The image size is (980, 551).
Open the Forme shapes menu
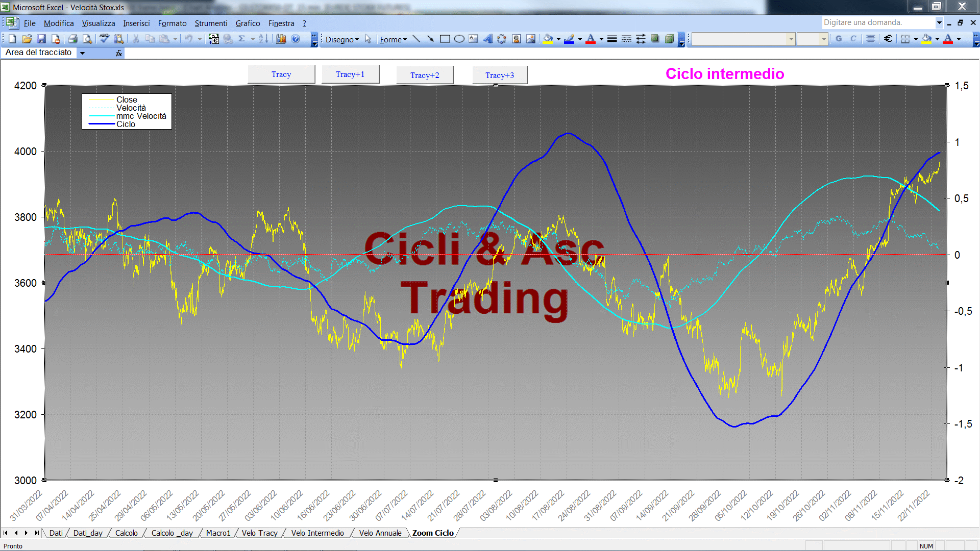(393, 39)
